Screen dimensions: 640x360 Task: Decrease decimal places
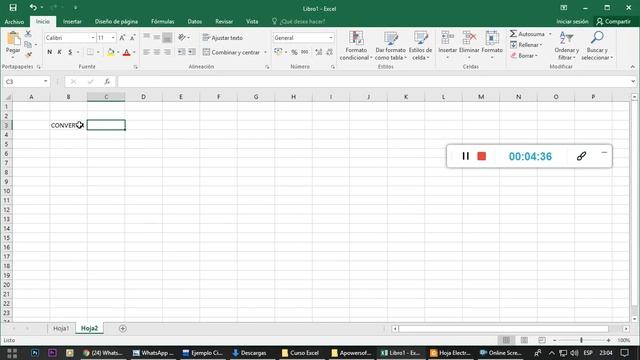coord(329,52)
